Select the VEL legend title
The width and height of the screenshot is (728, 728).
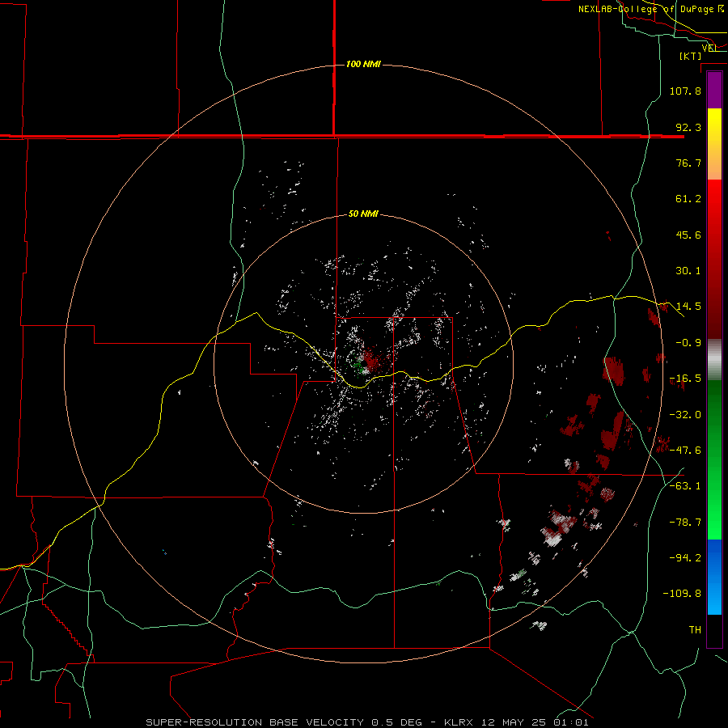(709, 48)
